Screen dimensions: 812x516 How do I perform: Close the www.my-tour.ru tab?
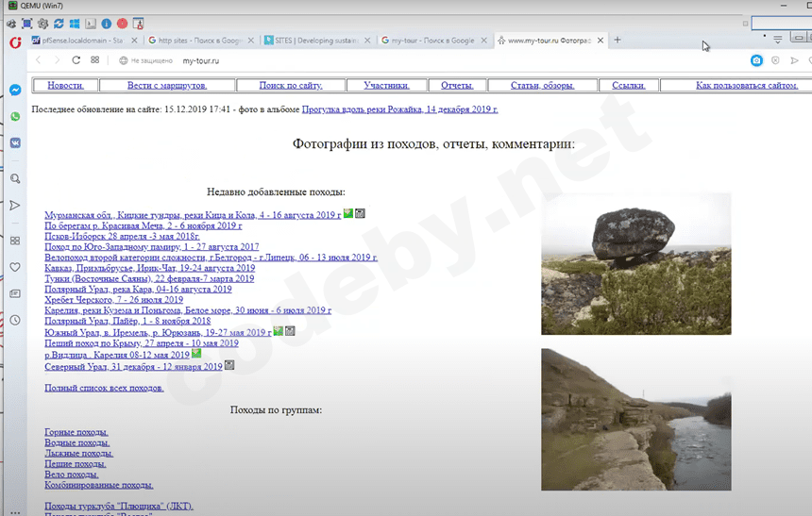[599, 41]
